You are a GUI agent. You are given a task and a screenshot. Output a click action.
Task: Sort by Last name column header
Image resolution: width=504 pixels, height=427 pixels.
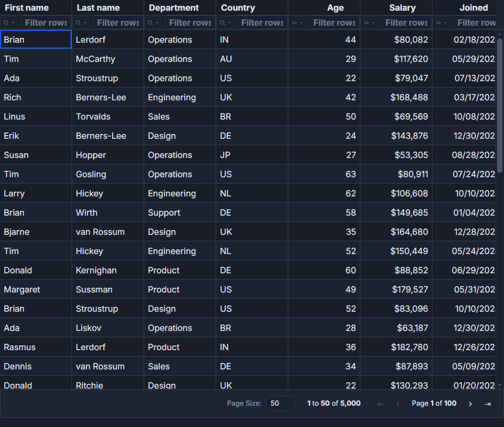108,7
